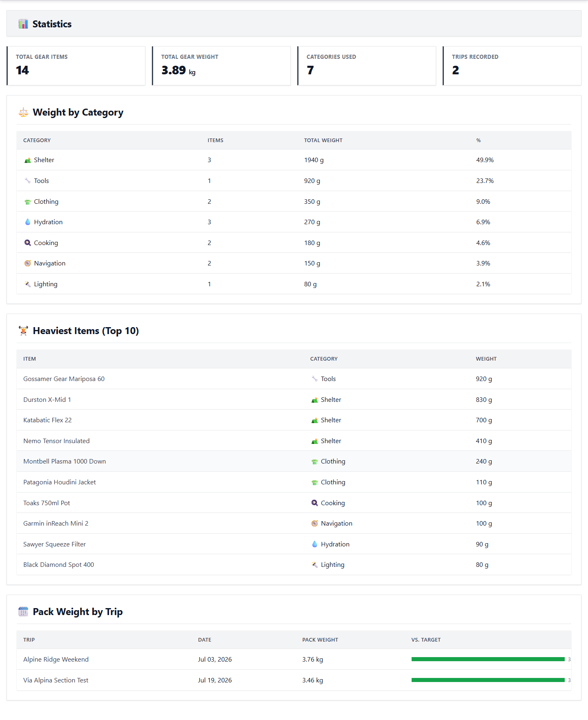Click Sawyer Squeeze Filter item name
Screen dimensions: 588x720
coord(54,544)
